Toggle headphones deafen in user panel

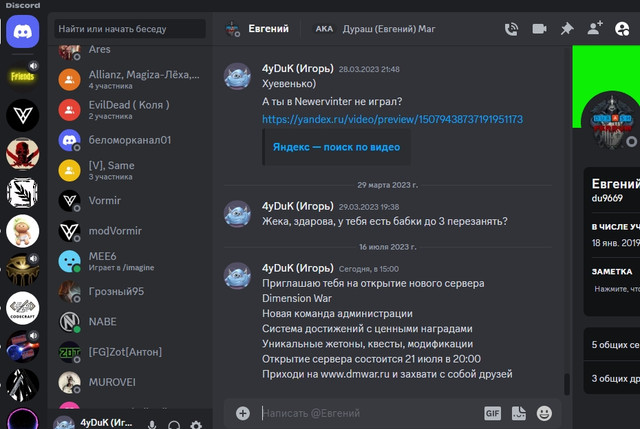174,425
